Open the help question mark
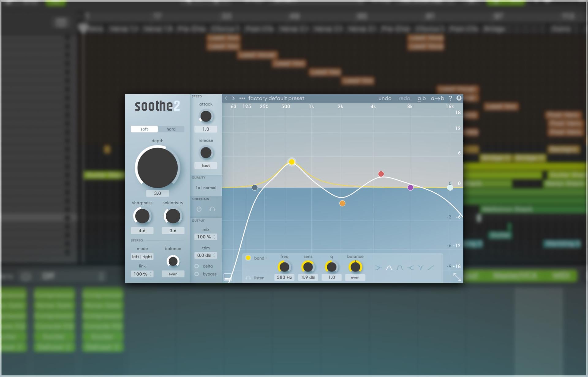This screenshot has width=588, height=377. pos(450,98)
